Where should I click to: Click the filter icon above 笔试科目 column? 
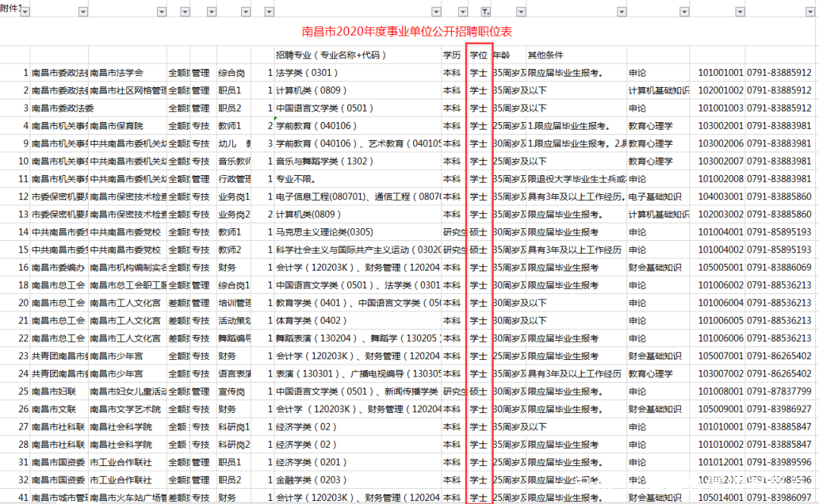click(x=685, y=11)
